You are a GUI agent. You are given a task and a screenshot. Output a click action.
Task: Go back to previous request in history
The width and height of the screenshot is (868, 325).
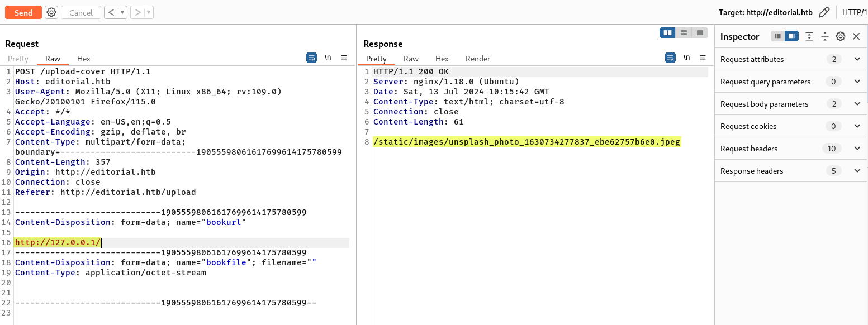pyautogui.click(x=111, y=12)
